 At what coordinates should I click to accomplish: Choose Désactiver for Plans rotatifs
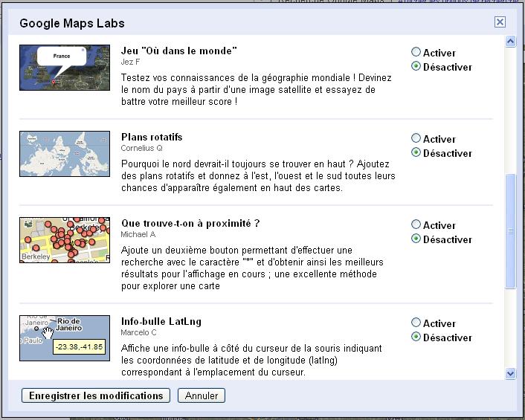[x=416, y=152]
